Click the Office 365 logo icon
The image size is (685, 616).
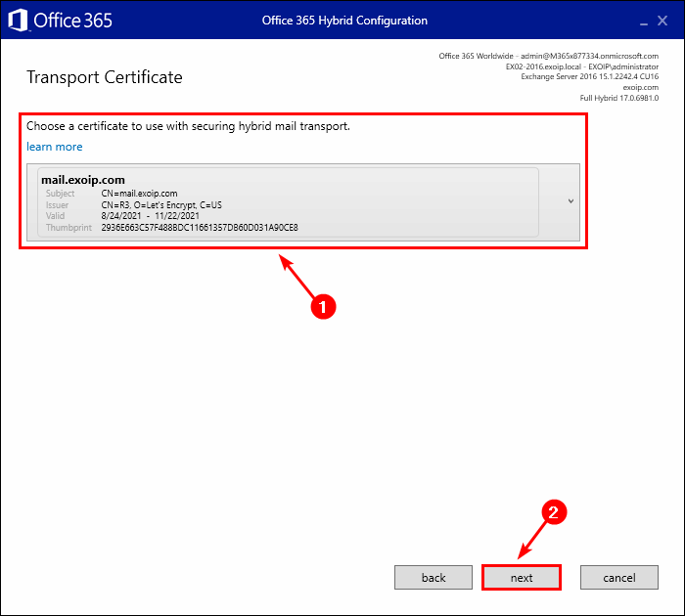click(19, 21)
